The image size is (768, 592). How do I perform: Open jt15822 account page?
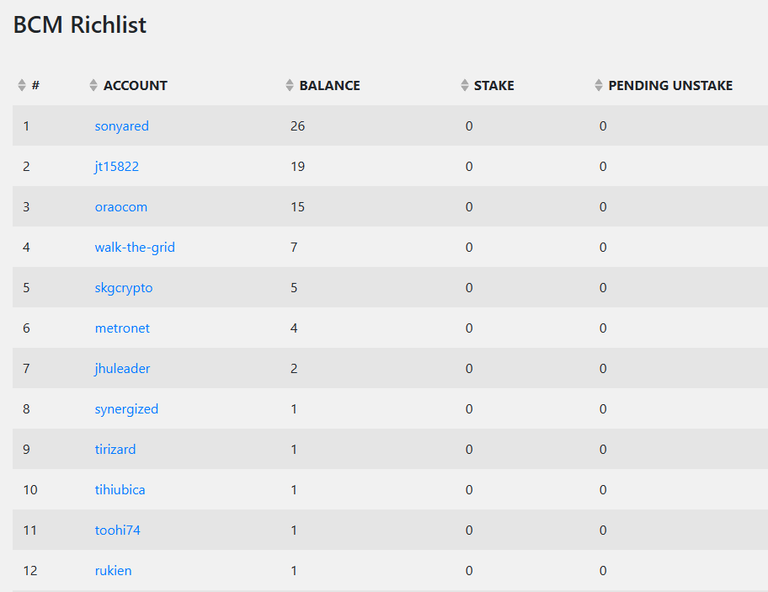point(117,166)
